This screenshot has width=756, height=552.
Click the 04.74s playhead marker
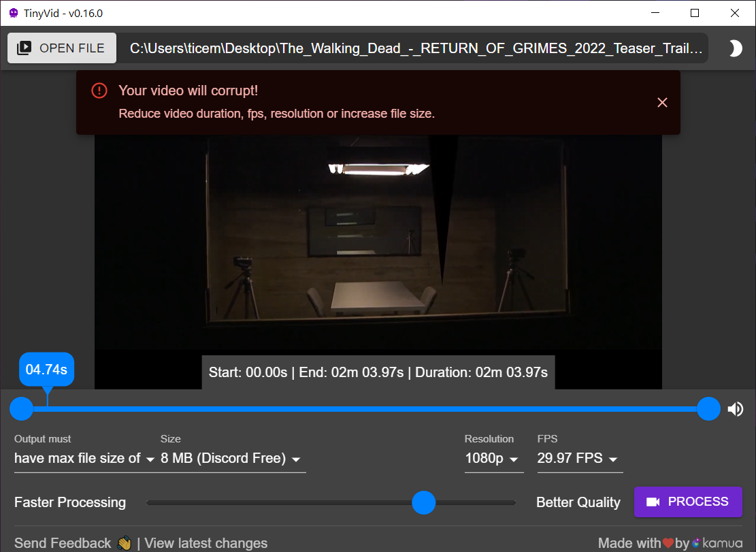(47, 370)
